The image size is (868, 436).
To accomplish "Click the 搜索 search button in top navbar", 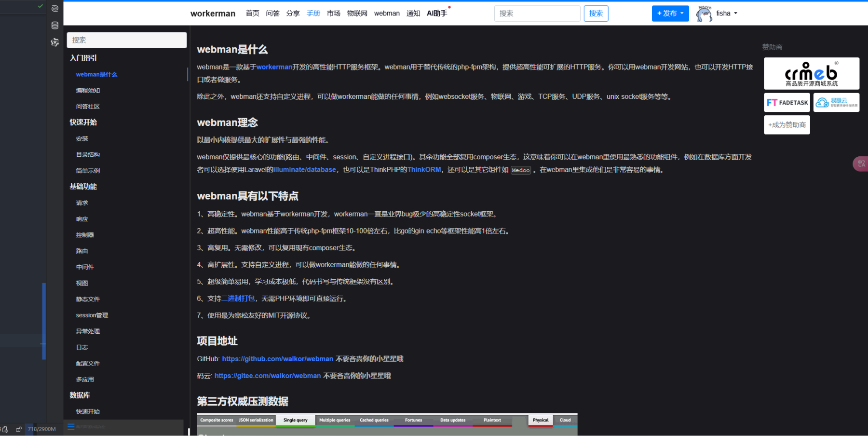I will tap(596, 14).
